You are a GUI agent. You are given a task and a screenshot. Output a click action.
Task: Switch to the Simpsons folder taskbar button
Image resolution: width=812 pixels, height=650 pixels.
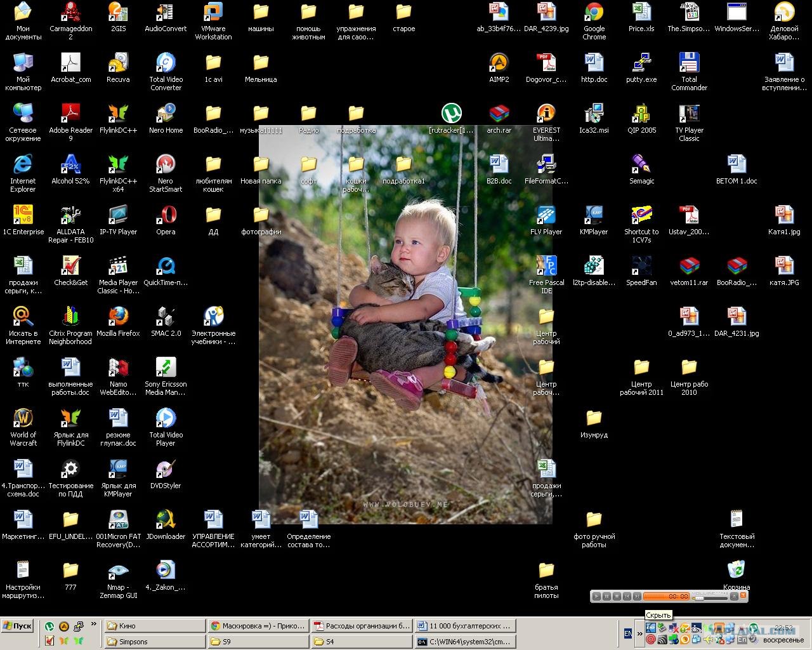(x=154, y=642)
